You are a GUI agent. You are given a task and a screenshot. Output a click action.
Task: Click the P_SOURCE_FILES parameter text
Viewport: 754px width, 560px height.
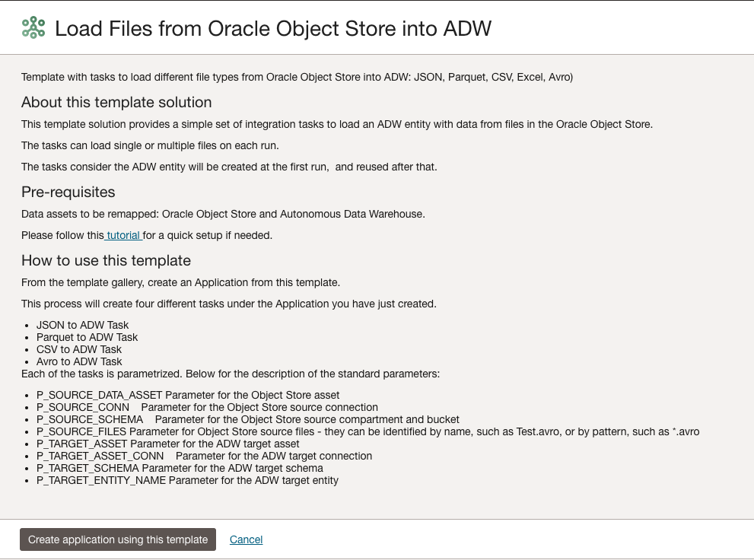tap(368, 431)
